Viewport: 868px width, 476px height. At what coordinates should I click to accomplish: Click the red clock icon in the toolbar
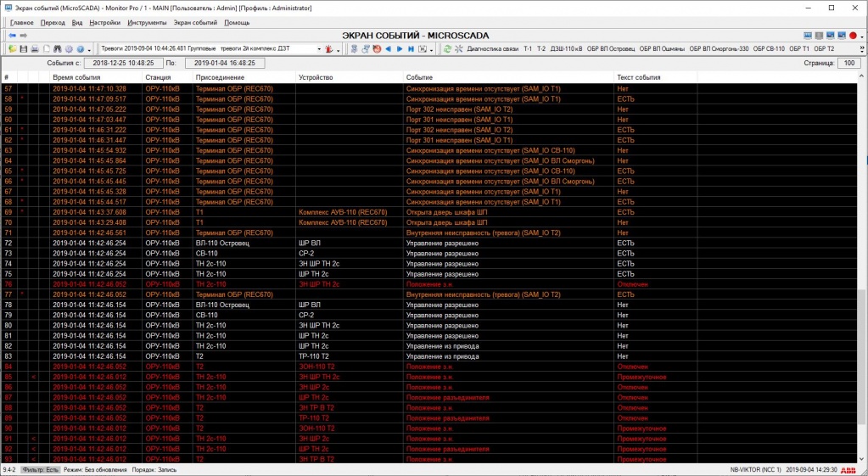(377, 49)
